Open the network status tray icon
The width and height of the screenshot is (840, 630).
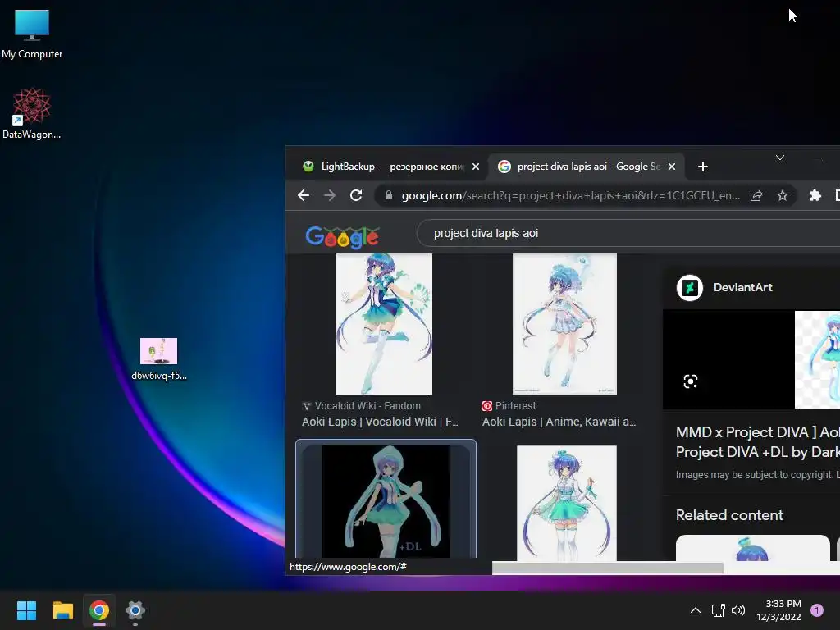(x=718, y=610)
